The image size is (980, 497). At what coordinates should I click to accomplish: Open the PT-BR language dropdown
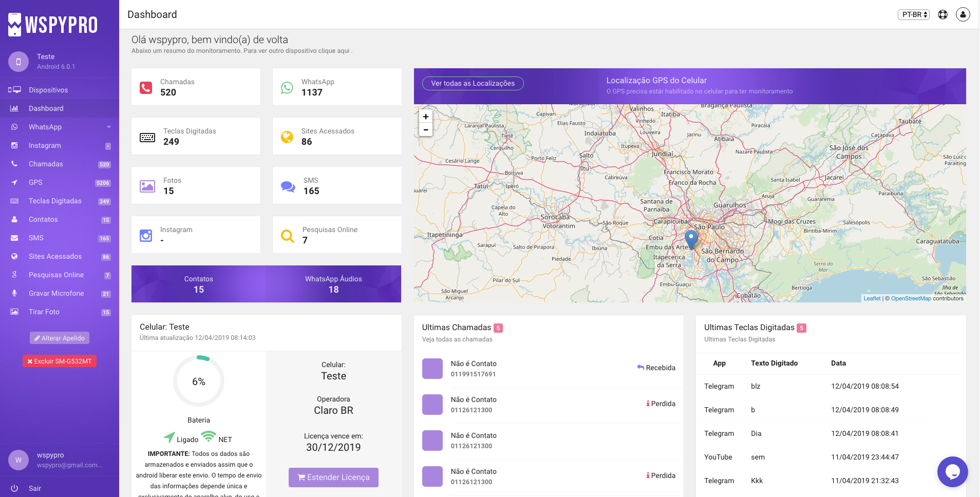coord(914,14)
